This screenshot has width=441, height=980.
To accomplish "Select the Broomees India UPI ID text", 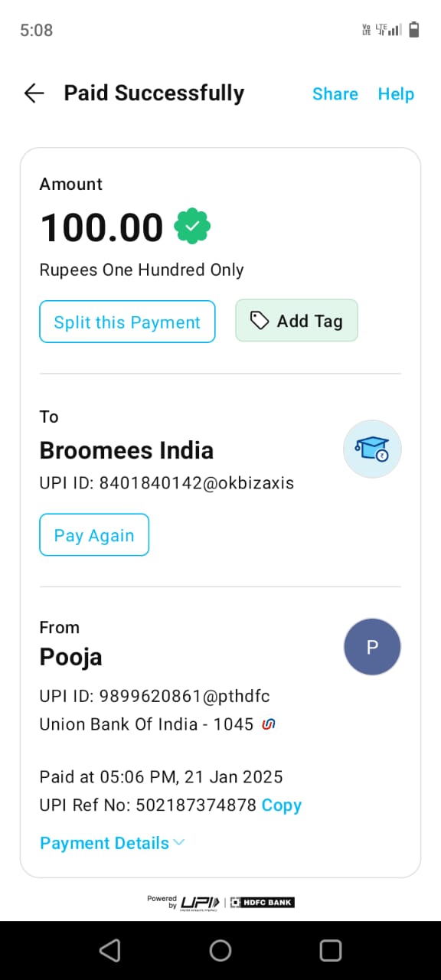I will pyautogui.click(x=167, y=483).
